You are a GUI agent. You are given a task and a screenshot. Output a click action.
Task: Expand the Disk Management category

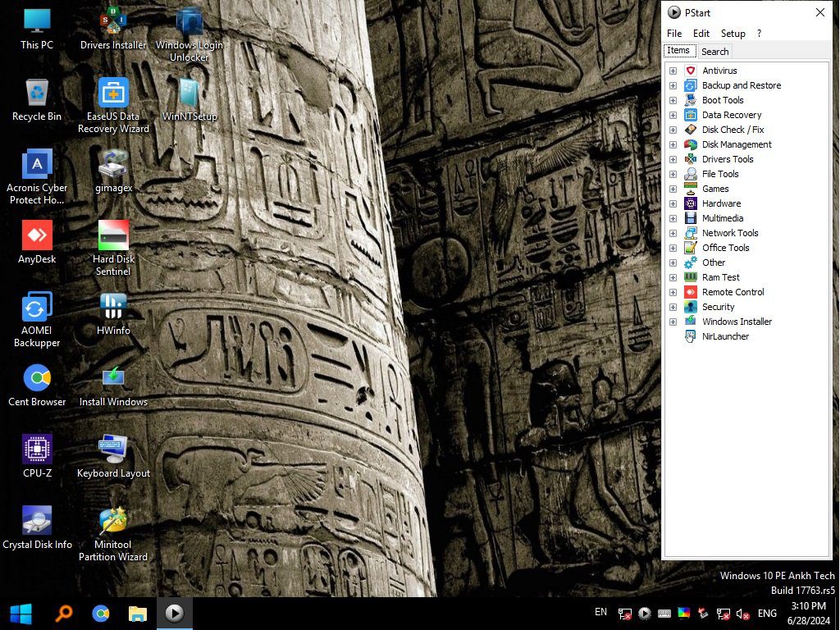pyautogui.click(x=673, y=144)
